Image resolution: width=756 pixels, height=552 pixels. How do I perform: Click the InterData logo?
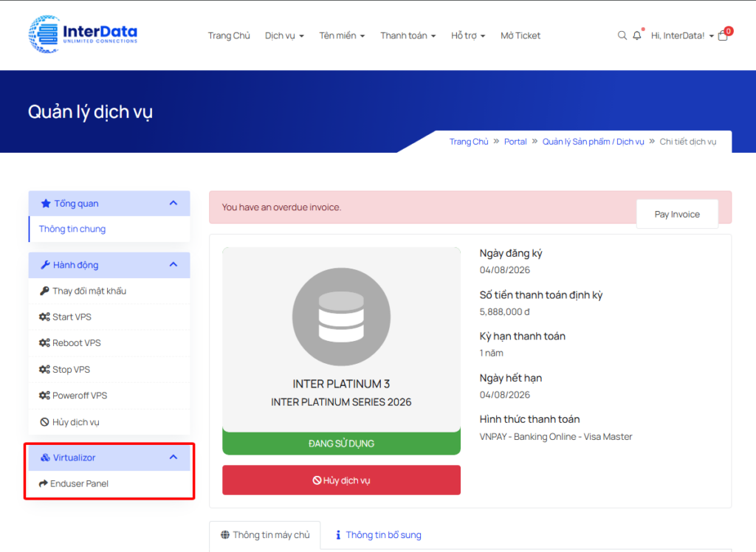tap(83, 34)
